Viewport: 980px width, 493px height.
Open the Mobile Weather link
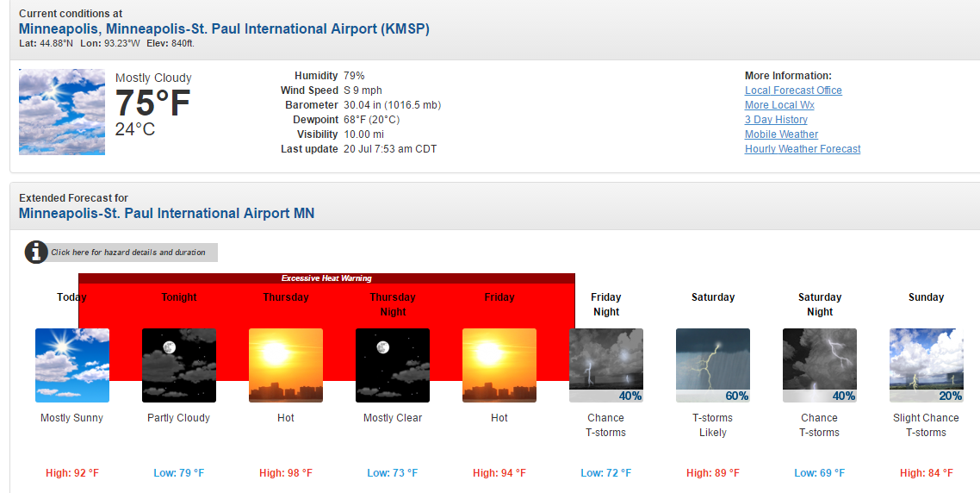pos(781,134)
